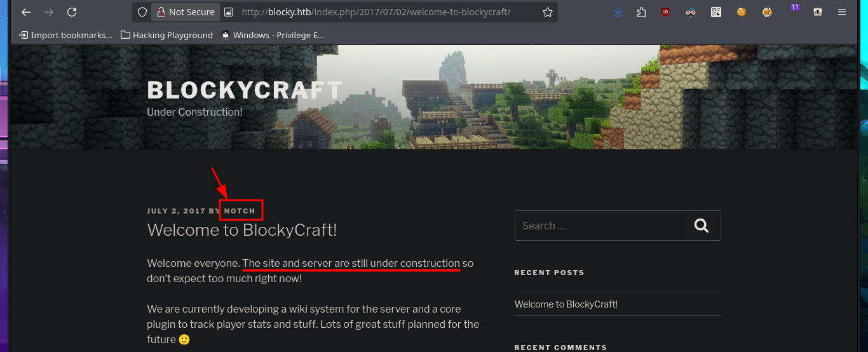Open author link NOTCH
Viewport: 868px width, 352px height.
(240, 211)
